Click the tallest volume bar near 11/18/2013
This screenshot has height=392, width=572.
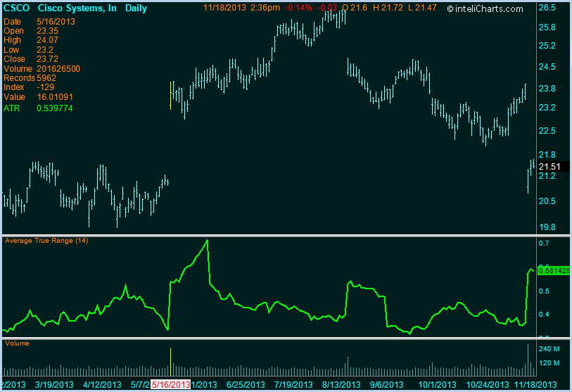tap(528, 360)
